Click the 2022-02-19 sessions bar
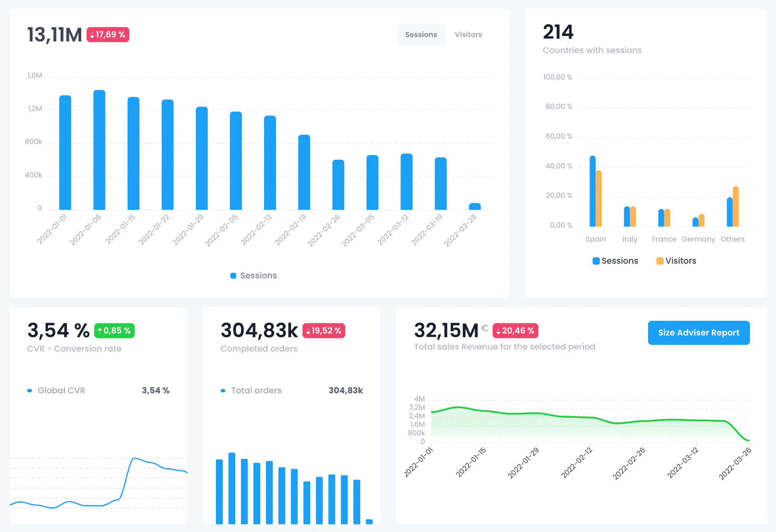 (x=304, y=172)
